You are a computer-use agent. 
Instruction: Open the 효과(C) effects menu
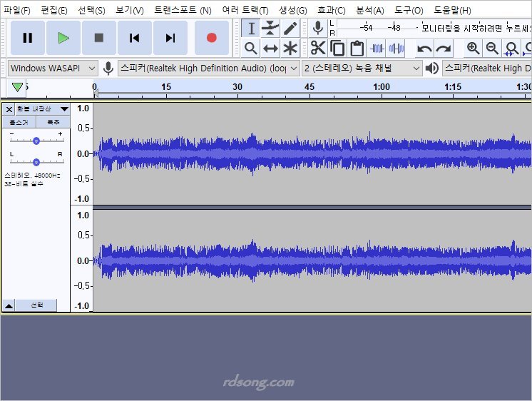331,10
